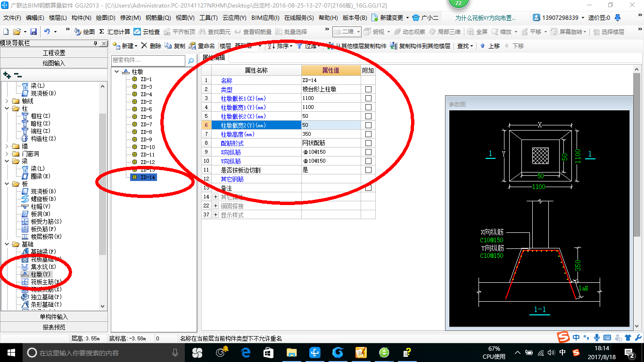Image resolution: width=644 pixels, height=362 pixels.
Task: Open the 绘图 drawing tool
Action: (x=84, y=32)
